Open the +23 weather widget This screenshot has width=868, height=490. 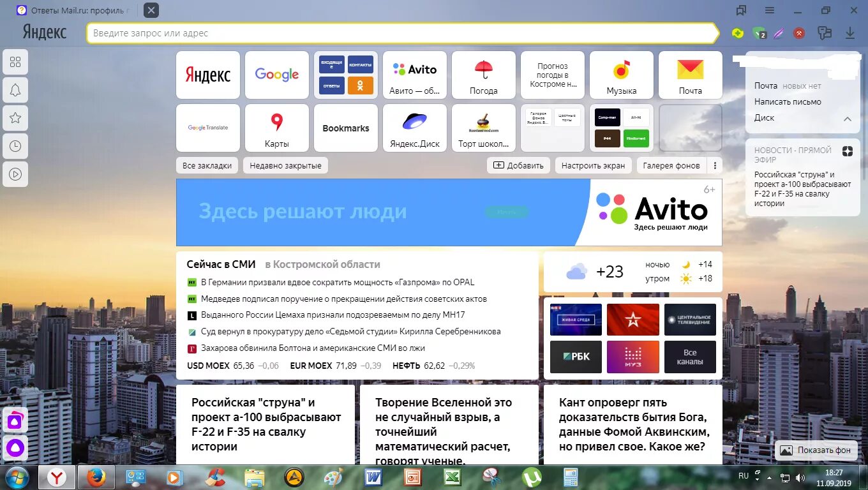pyautogui.click(x=632, y=271)
